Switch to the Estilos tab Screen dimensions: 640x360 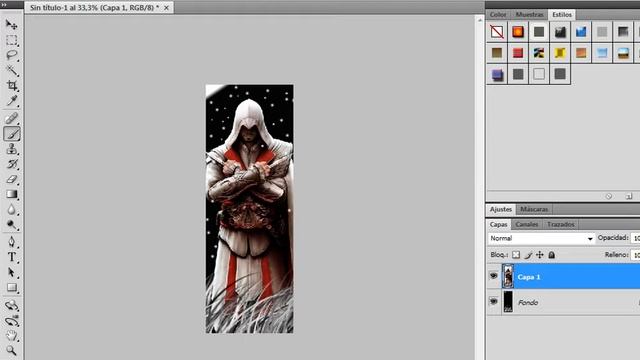(x=562, y=15)
